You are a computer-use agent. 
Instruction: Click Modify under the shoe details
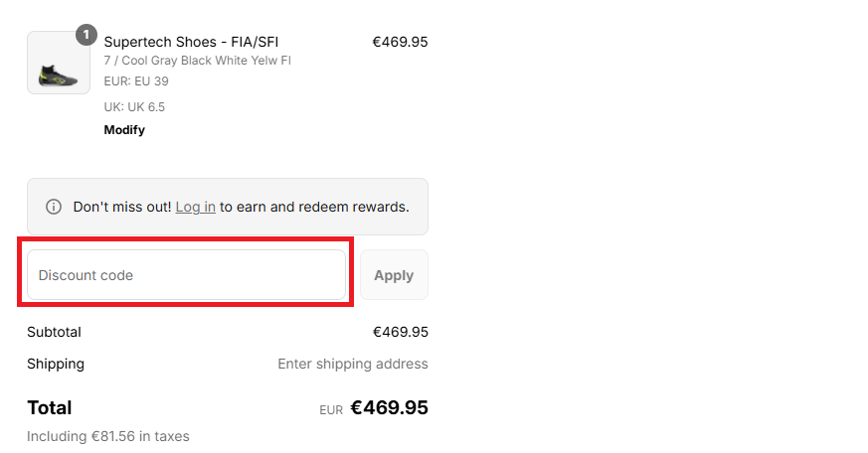pos(124,130)
